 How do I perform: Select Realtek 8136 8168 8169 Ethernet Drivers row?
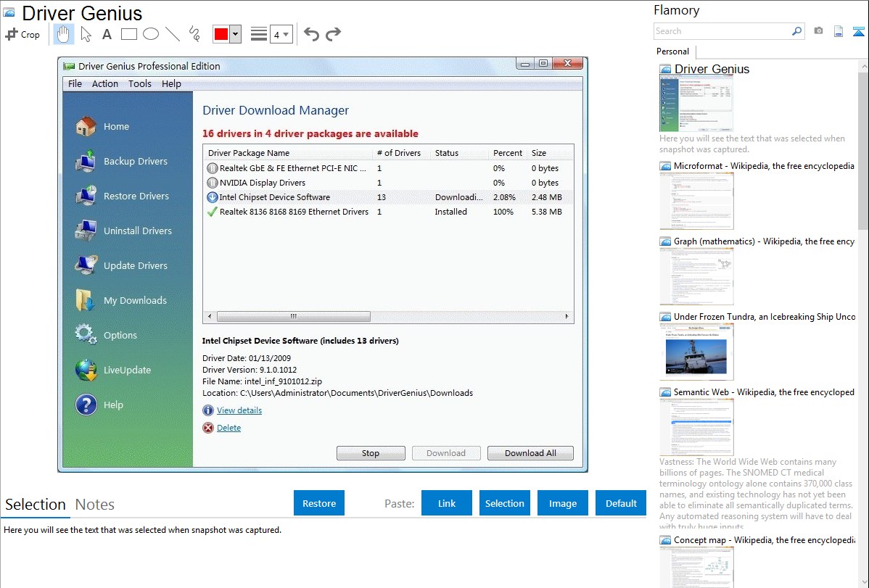[x=388, y=211]
